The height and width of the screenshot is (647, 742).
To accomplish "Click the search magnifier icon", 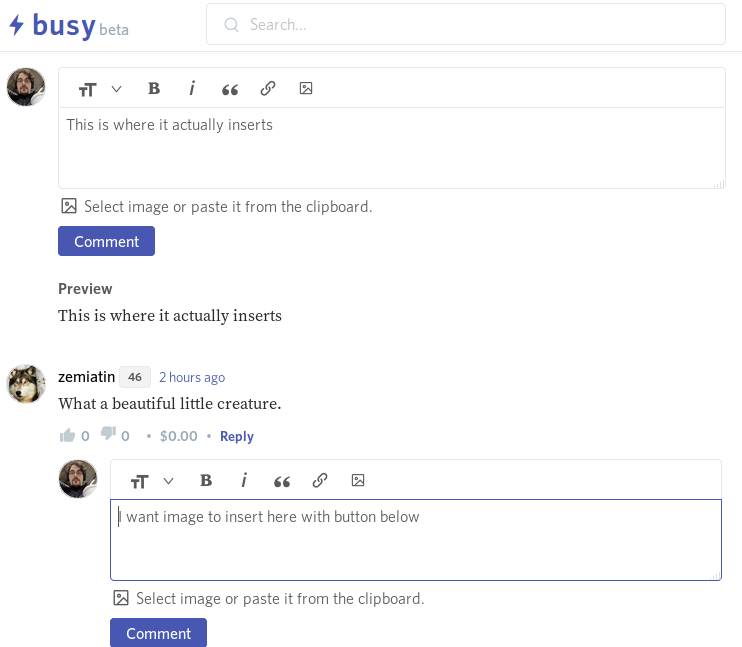I will (x=231, y=25).
